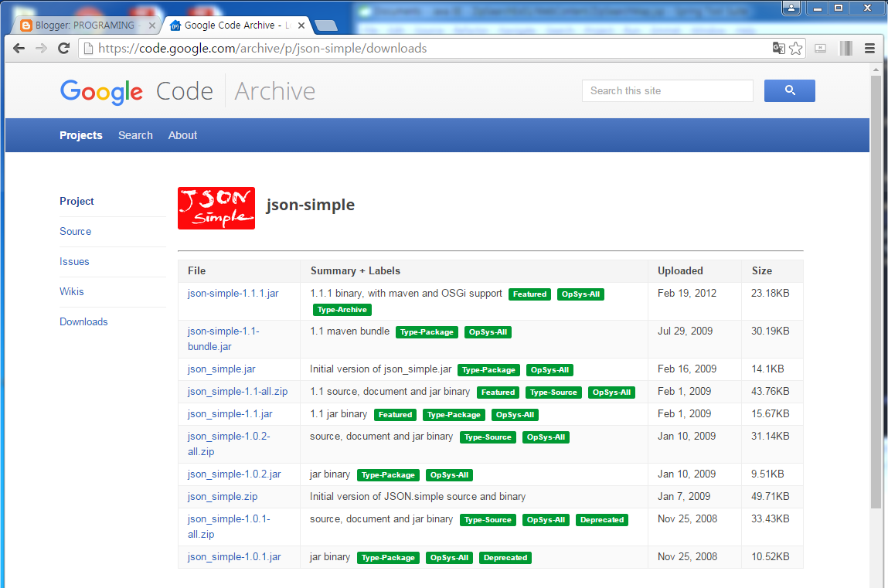
Task: Download json-simple-1.1-bundle.jar
Action: click(223, 338)
